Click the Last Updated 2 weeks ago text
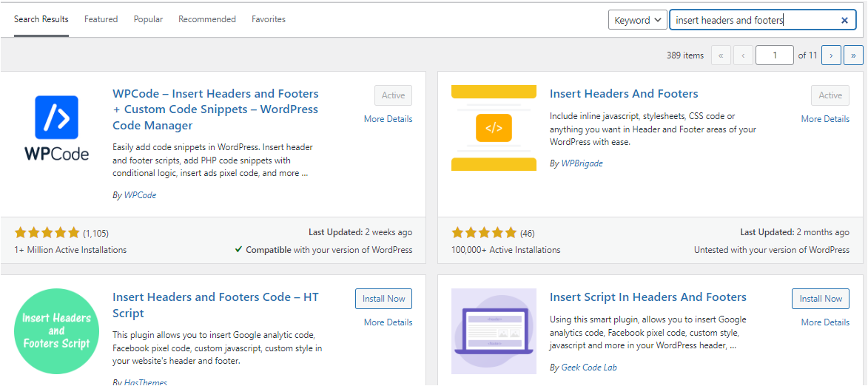 pos(360,232)
